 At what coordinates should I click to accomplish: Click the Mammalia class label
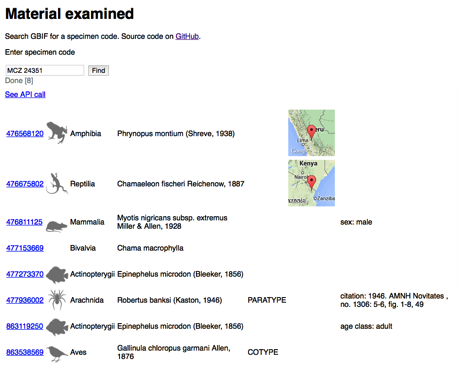[x=87, y=222]
